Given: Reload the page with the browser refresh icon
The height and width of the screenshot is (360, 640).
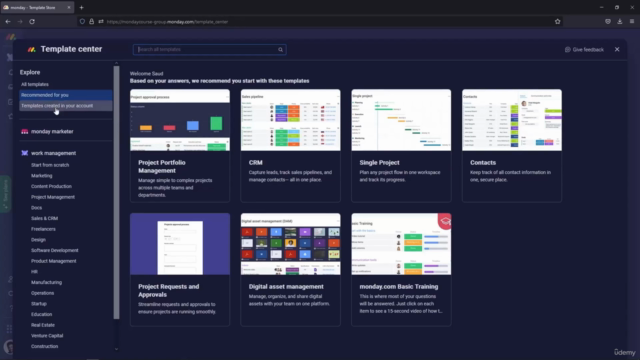Looking at the screenshot, I should (x=32, y=22).
